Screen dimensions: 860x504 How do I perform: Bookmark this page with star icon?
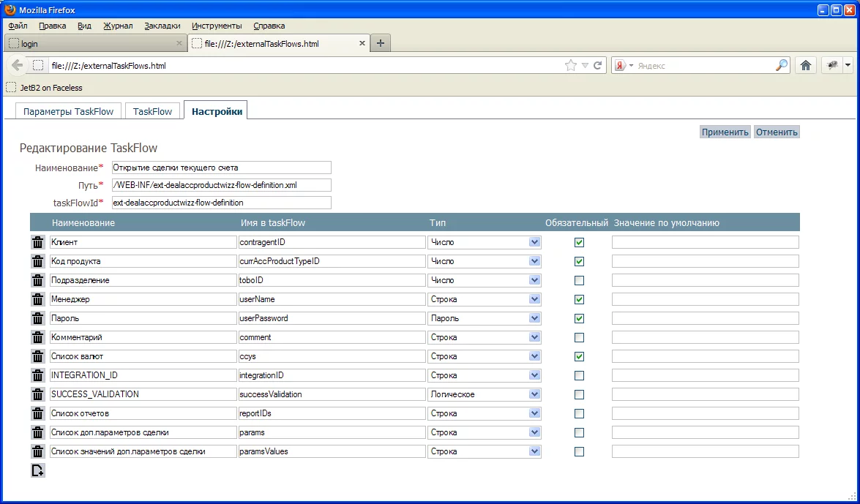point(571,65)
